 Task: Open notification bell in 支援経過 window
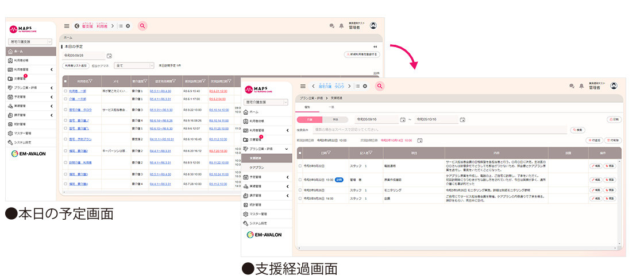(x=581, y=86)
